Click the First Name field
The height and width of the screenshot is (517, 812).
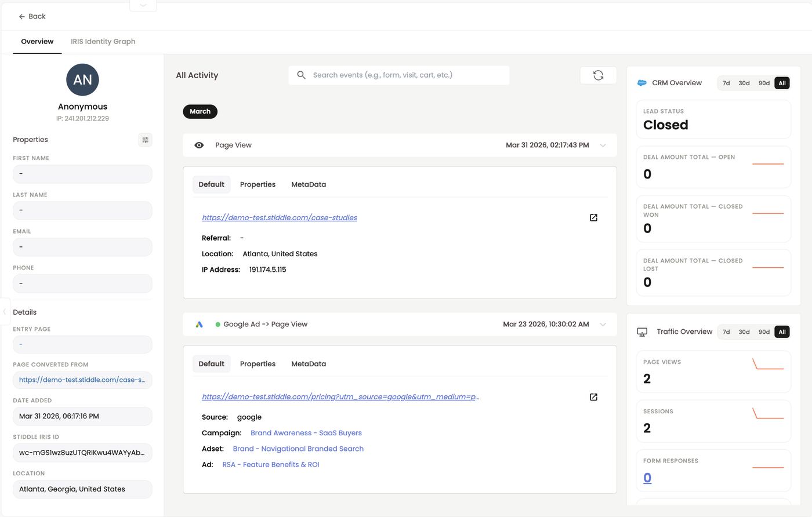click(x=82, y=174)
